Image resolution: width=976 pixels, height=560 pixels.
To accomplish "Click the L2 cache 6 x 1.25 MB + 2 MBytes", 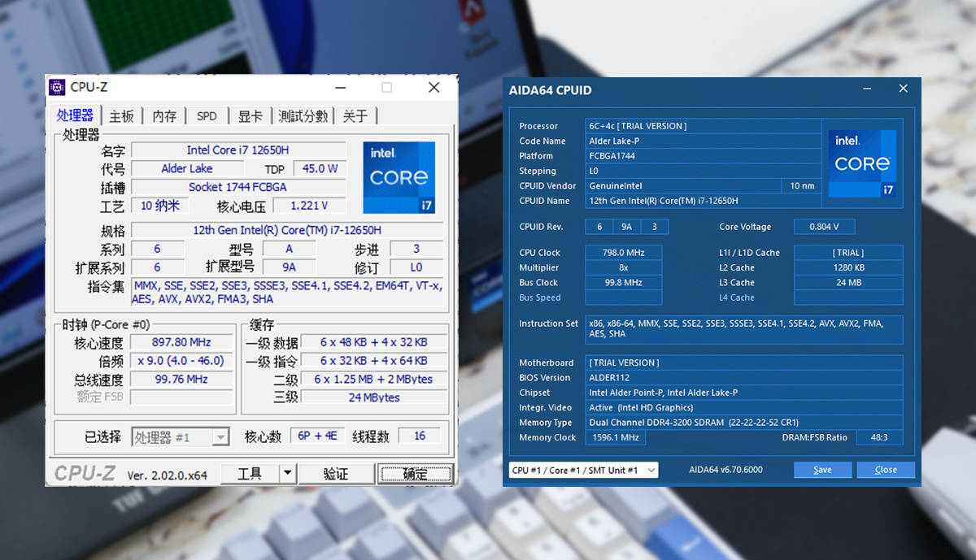I will (x=374, y=379).
